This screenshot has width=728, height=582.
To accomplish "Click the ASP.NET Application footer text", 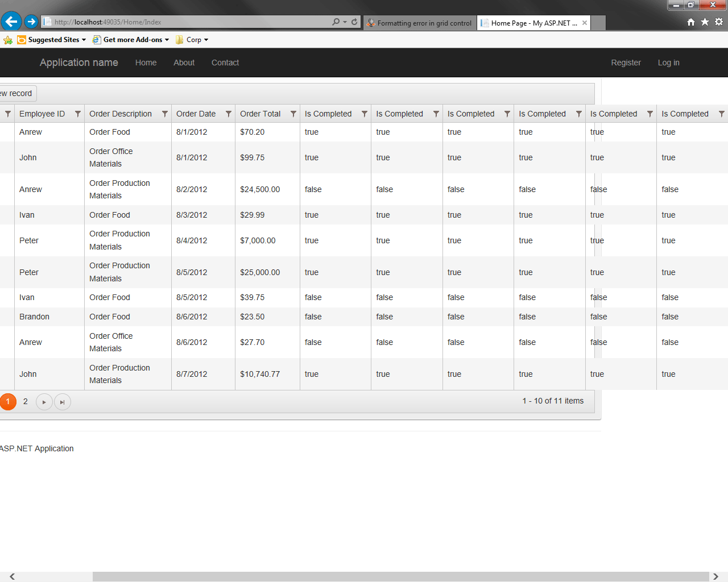I will 37,448.
